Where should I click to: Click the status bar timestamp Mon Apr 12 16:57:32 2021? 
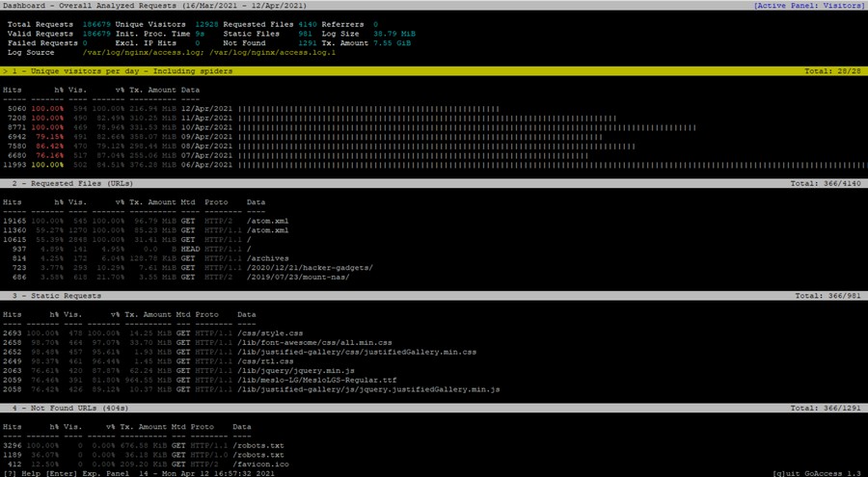[x=219, y=473]
